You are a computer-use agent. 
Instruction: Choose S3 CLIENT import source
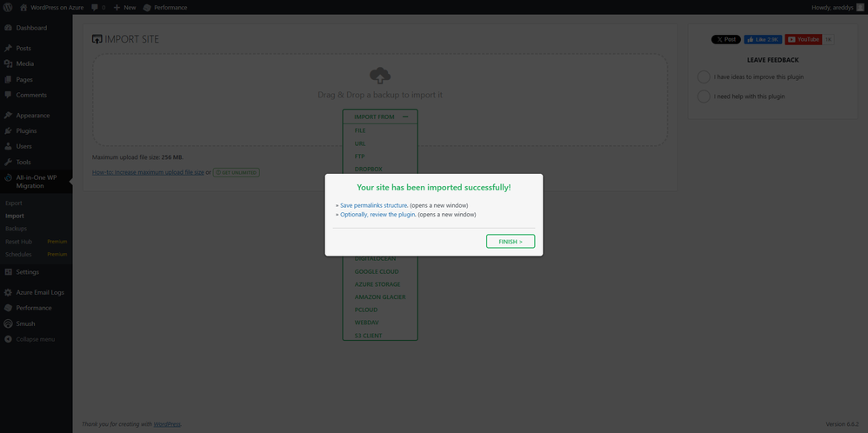click(369, 336)
